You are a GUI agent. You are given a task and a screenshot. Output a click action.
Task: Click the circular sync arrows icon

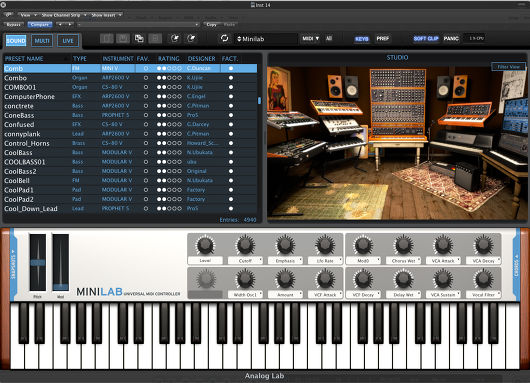click(x=224, y=39)
